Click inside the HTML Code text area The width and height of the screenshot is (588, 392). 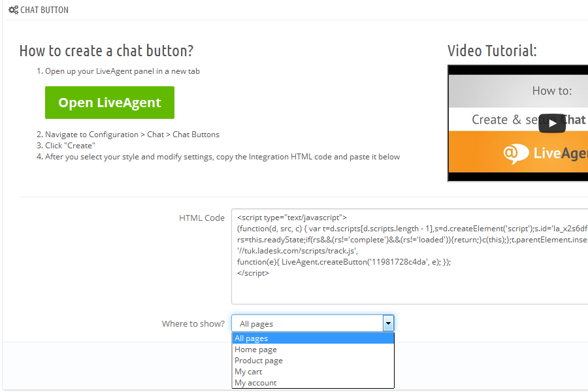point(410,256)
